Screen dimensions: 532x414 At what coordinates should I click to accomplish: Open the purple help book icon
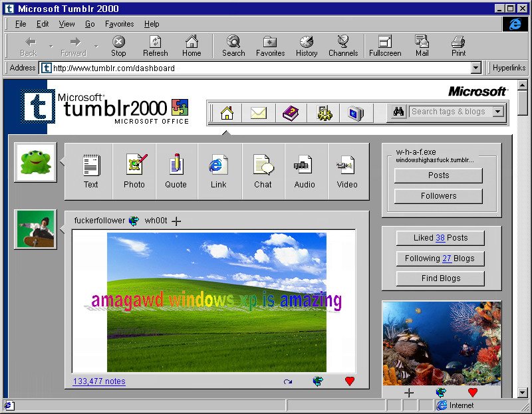[x=291, y=112]
